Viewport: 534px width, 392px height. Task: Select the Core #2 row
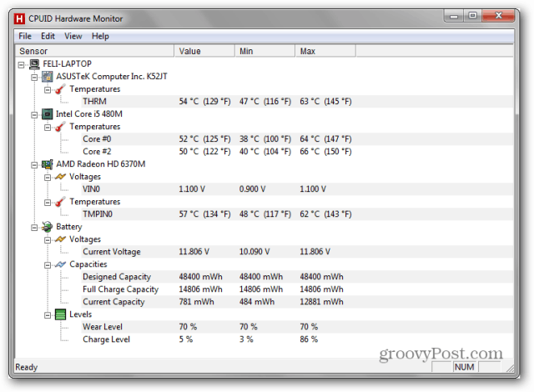click(x=297, y=152)
